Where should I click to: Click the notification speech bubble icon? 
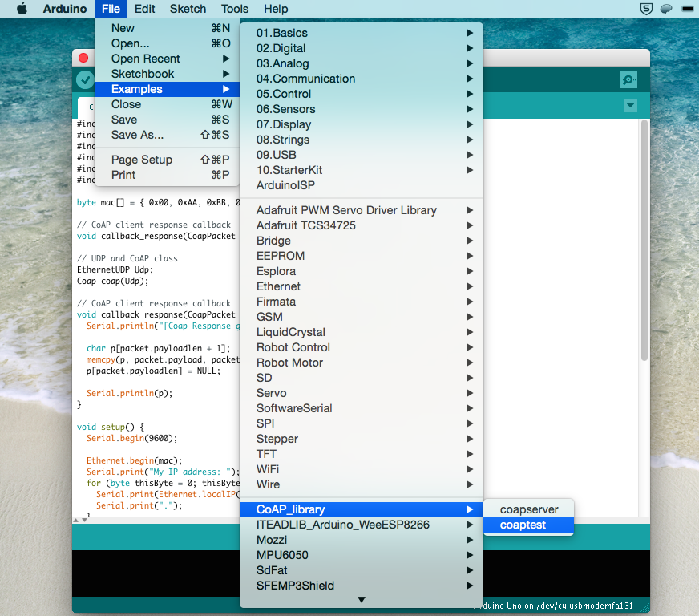point(666,9)
